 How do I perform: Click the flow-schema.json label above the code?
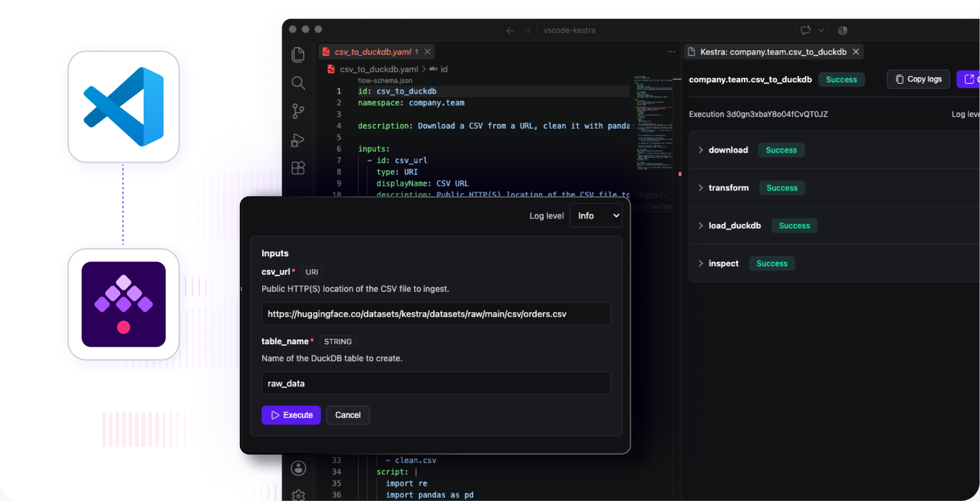(x=385, y=81)
